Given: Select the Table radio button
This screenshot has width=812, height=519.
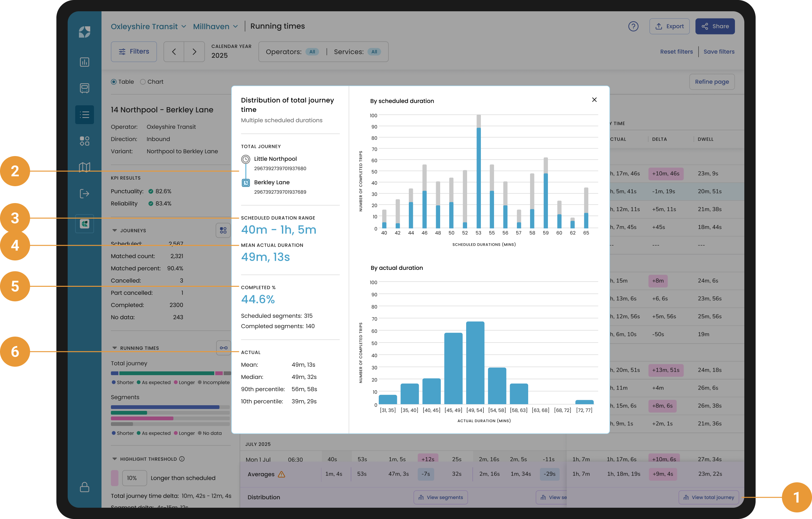Looking at the screenshot, I should 114,82.
